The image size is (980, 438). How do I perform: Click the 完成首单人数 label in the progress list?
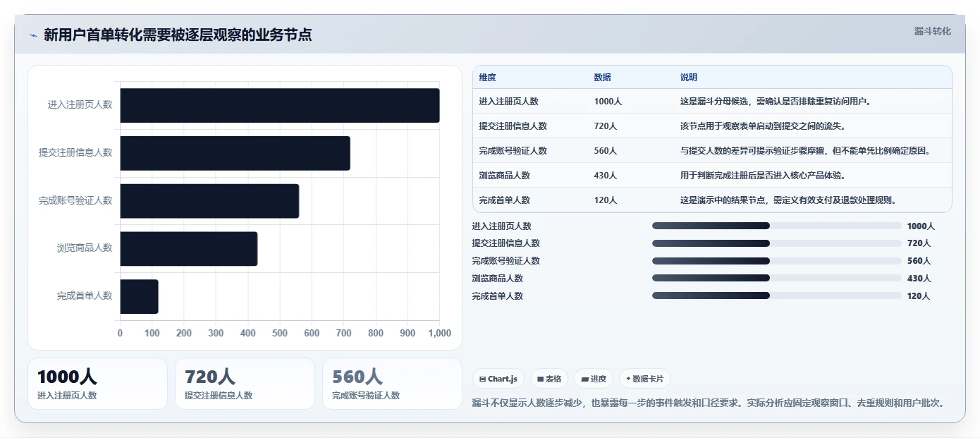[x=498, y=296]
